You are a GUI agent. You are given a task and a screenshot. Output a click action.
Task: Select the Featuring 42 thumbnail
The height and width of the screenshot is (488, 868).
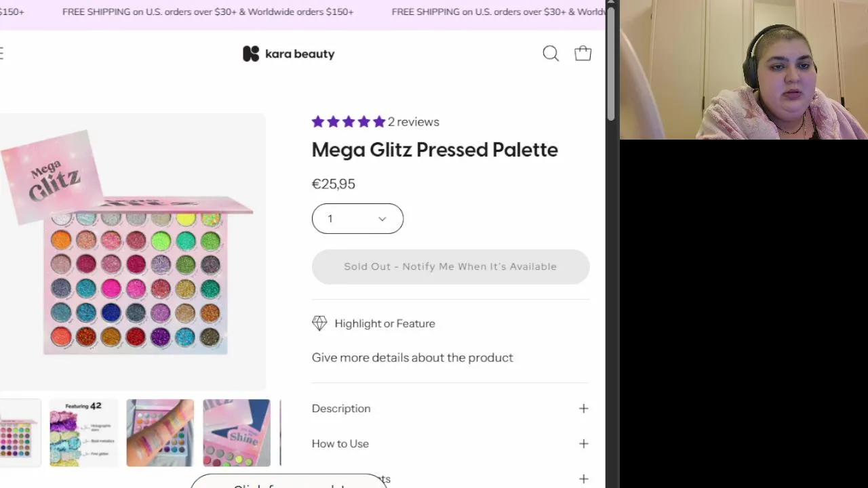click(x=83, y=433)
